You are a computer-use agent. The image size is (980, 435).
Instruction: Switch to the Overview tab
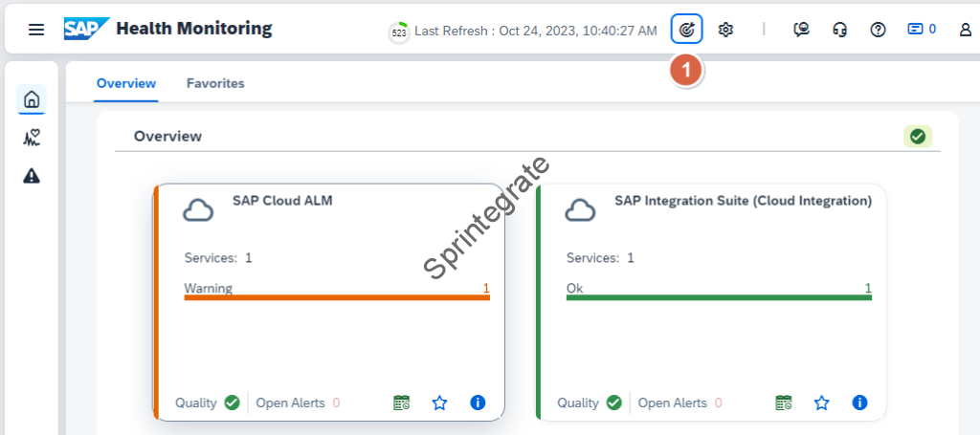[126, 83]
